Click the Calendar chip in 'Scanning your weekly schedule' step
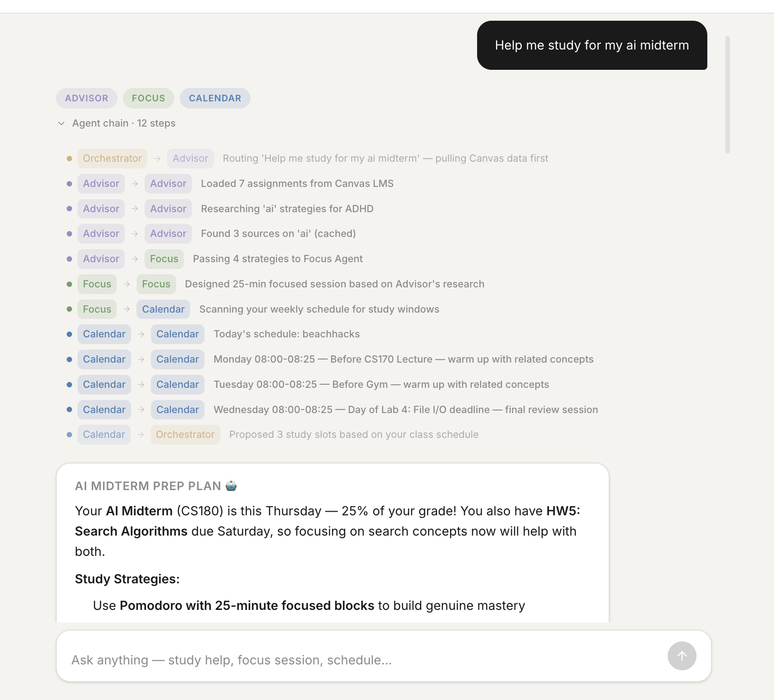The width and height of the screenshot is (774, 700). pyautogui.click(x=163, y=309)
